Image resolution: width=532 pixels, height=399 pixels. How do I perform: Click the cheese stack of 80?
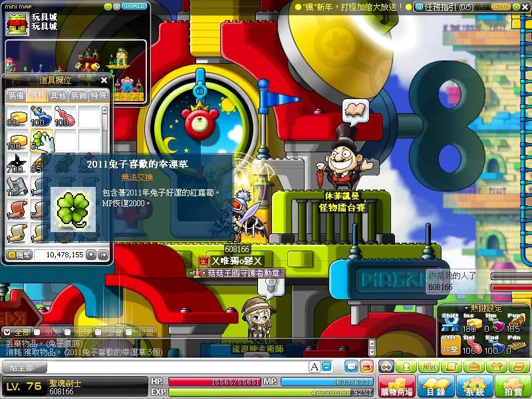pos(17,117)
